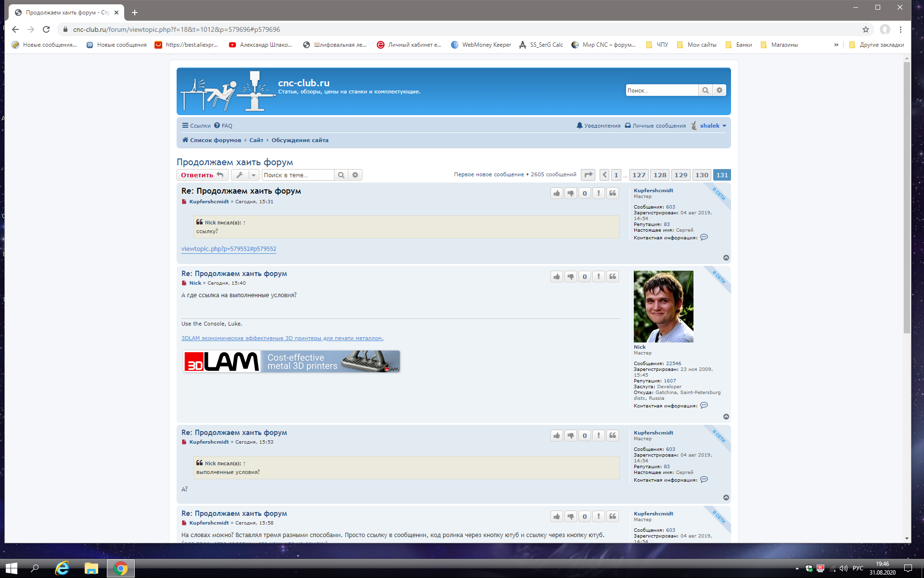The height and width of the screenshot is (578, 924).
Task: Click jump-to-page arrow icon in pagination
Action: pos(588,175)
